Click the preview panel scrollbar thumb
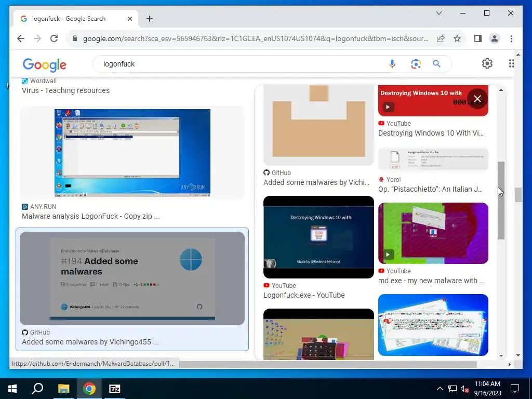 501,200
